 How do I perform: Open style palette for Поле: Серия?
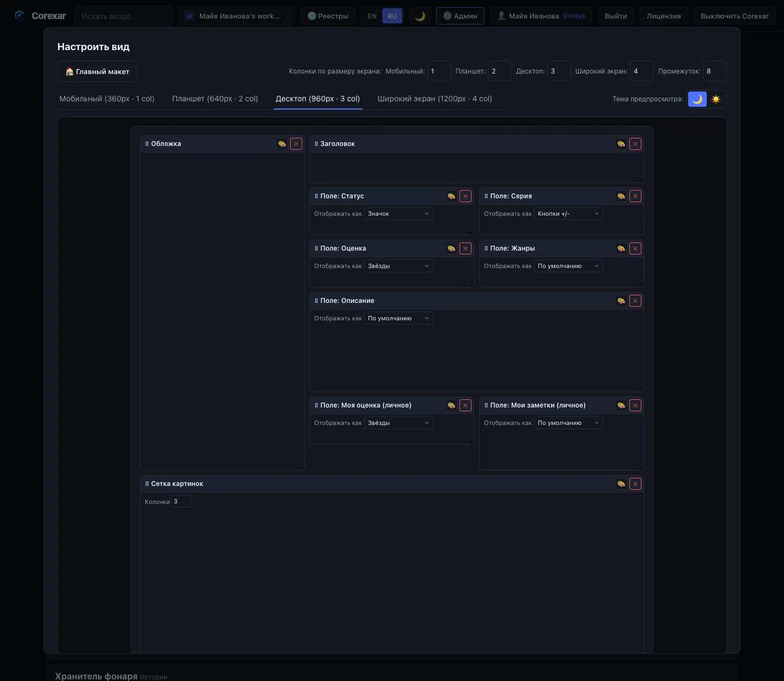pos(621,196)
